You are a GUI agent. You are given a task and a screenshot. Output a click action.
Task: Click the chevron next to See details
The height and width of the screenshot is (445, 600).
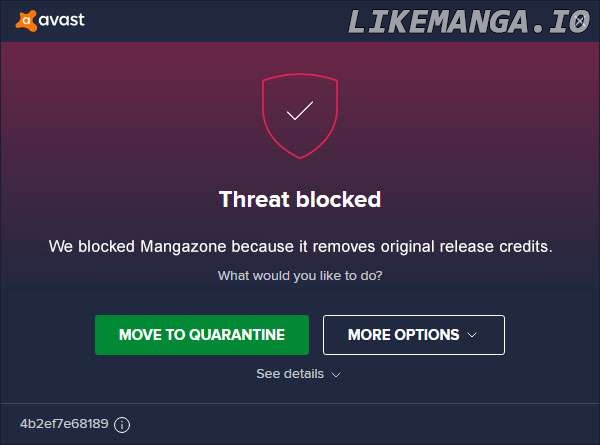click(x=336, y=375)
